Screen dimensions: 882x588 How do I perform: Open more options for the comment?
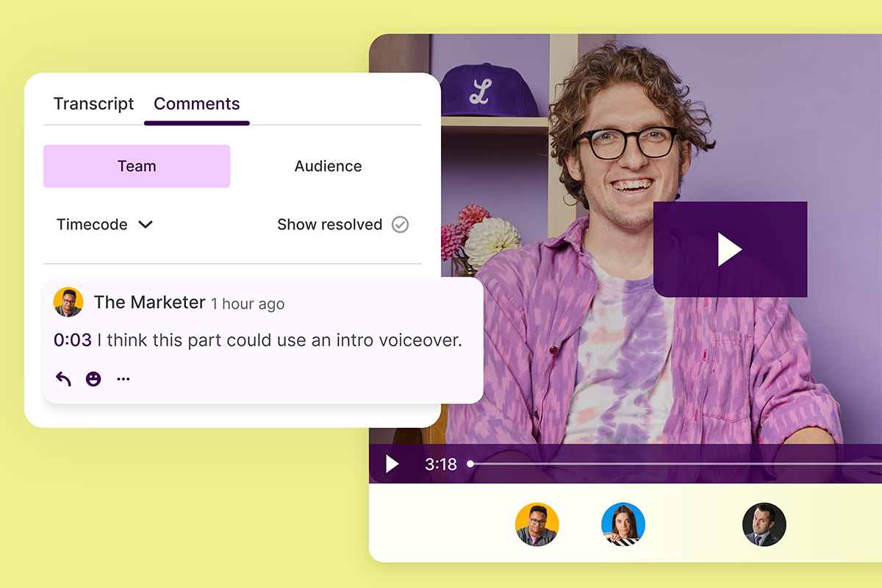point(123,379)
